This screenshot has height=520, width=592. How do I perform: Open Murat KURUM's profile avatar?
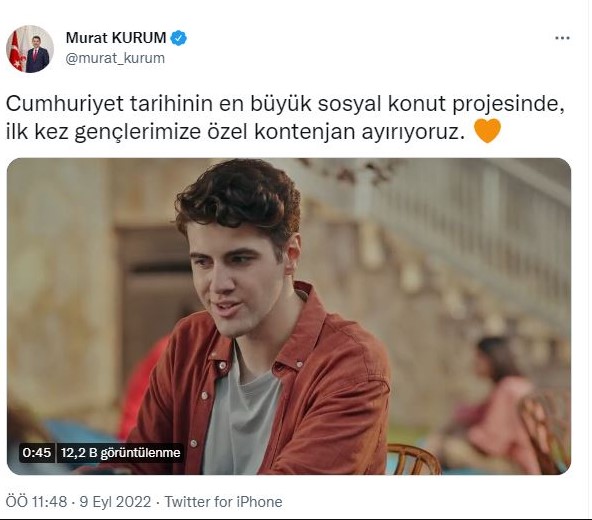pyautogui.click(x=30, y=49)
